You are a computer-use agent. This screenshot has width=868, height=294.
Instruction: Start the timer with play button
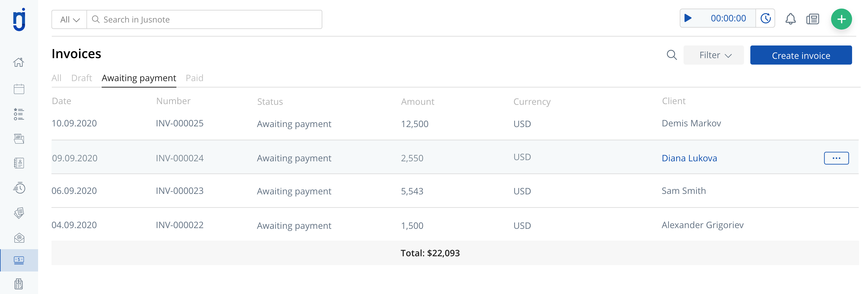click(688, 18)
